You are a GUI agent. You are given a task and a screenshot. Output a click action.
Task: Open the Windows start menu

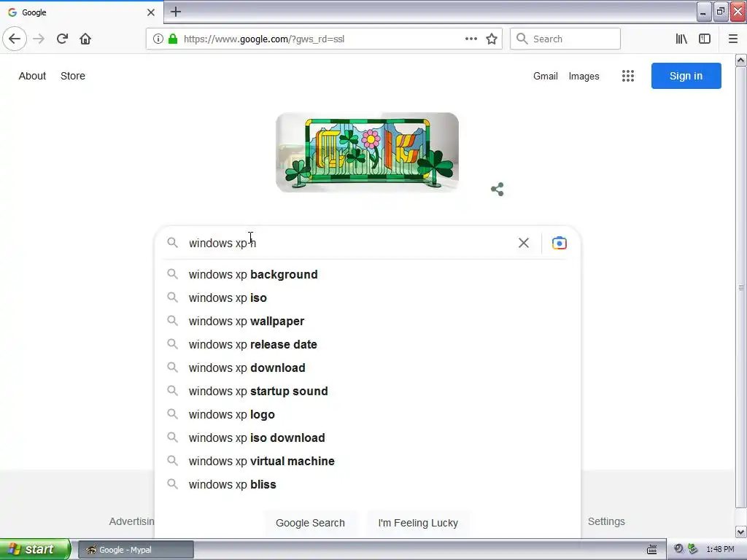[35, 549]
